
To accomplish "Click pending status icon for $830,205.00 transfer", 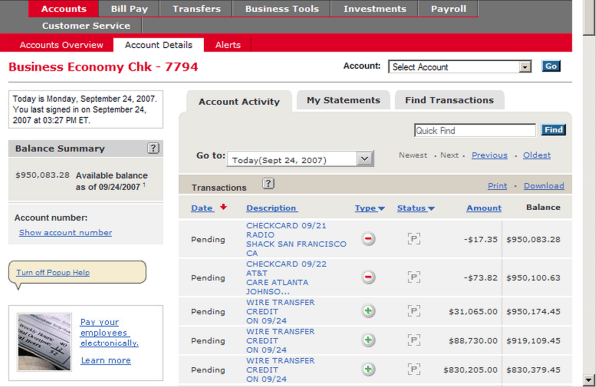I will [x=414, y=369].
